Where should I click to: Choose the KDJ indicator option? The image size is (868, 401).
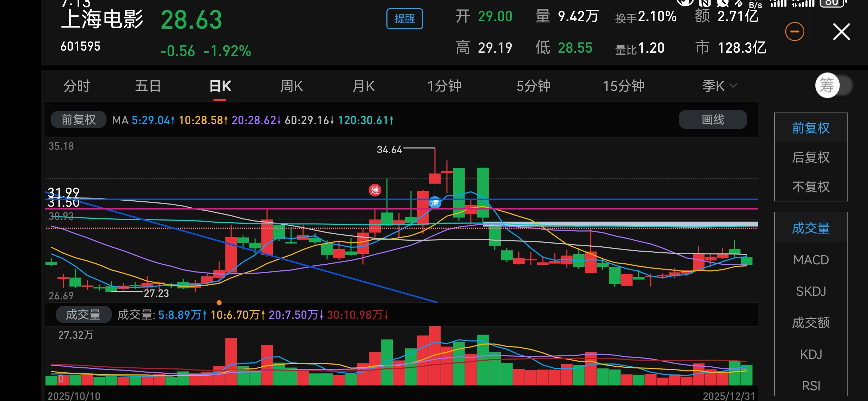click(810, 354)
